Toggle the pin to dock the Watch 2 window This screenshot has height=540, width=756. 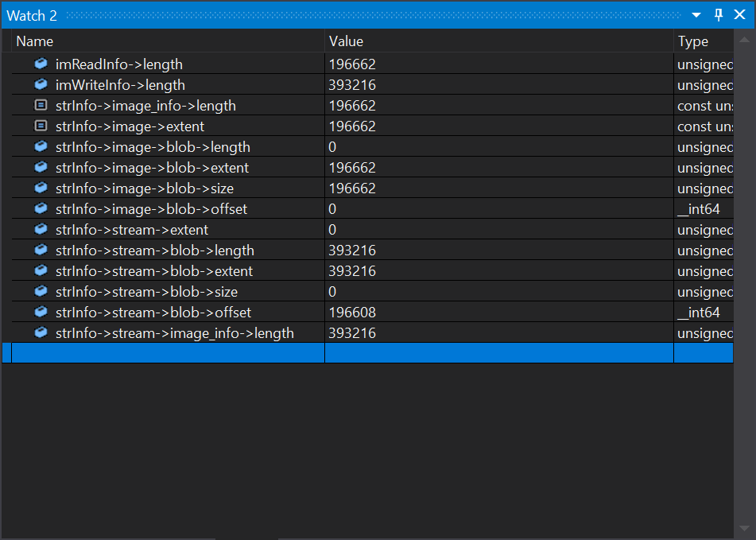click(718, 15)
